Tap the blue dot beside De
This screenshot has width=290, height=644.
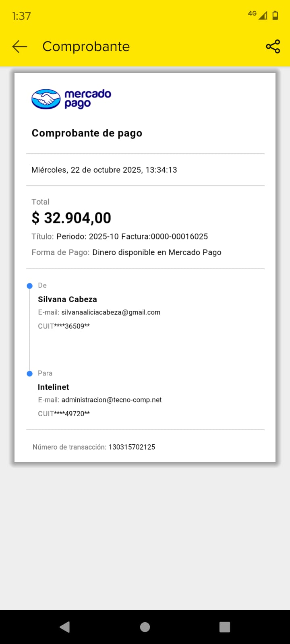click(x=29, y=286)
